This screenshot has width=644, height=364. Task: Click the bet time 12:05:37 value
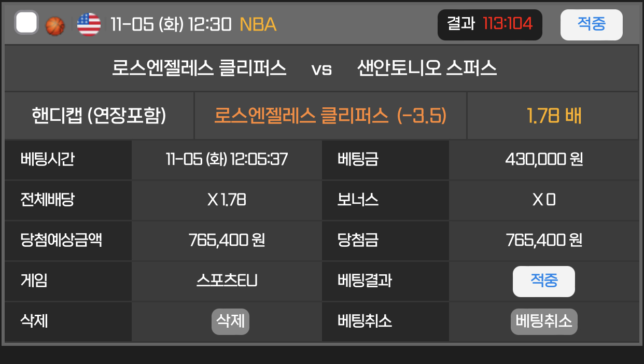pos(227,159)
